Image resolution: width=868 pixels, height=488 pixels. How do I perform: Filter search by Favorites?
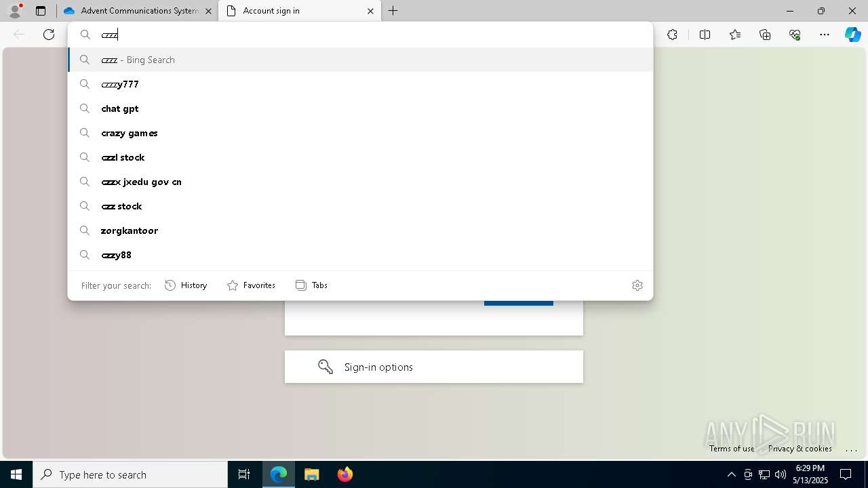[251, 285]
